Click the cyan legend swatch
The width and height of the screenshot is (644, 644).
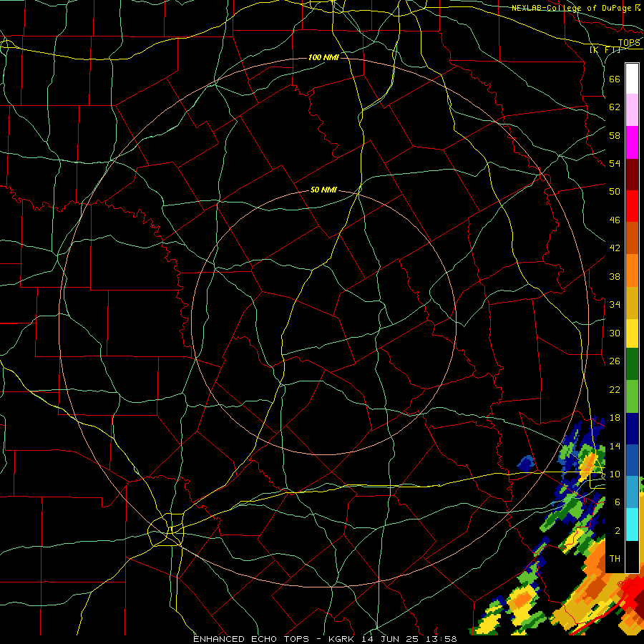632,525
